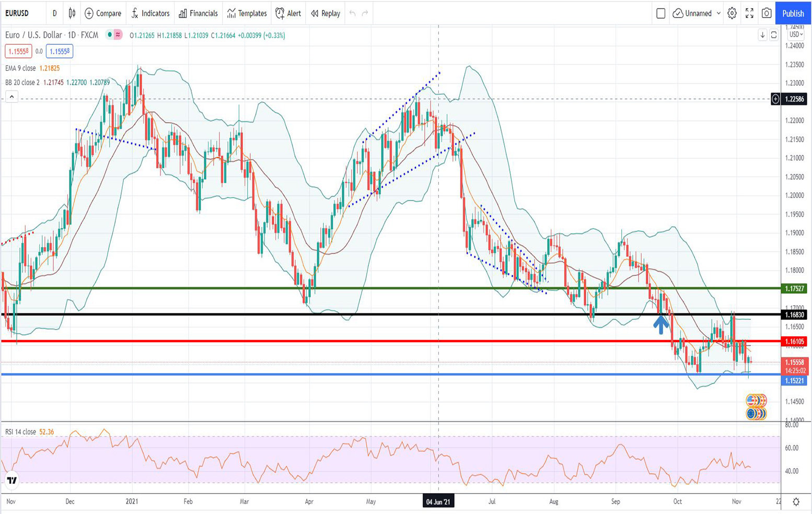Open the time axis settings gear at bottom right
Screen dimensions: 812x514
click(x=796, y=501)
